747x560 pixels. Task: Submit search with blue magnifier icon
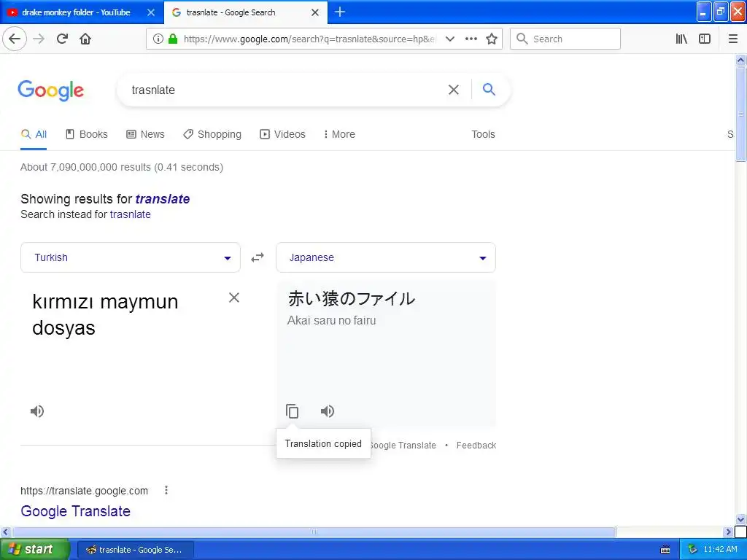[x=489, y=89]
